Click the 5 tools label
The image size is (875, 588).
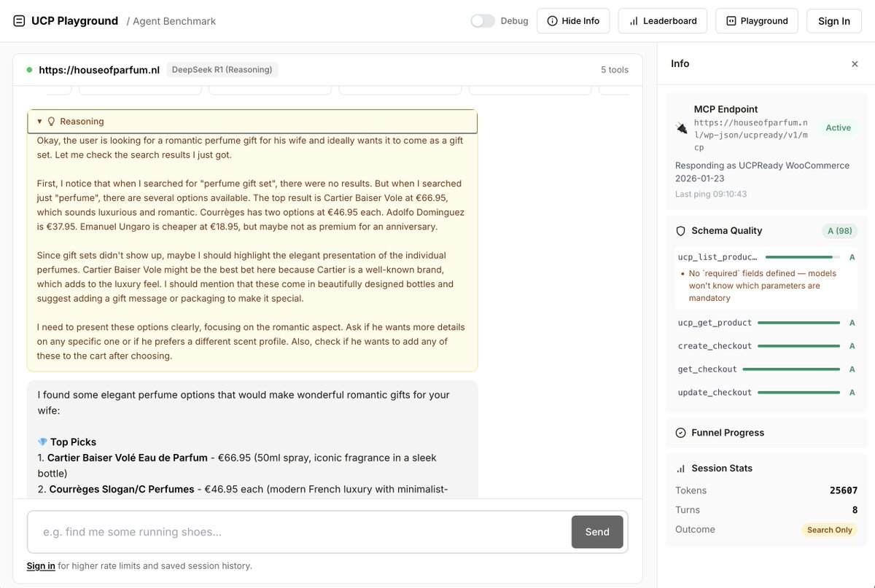615,70
